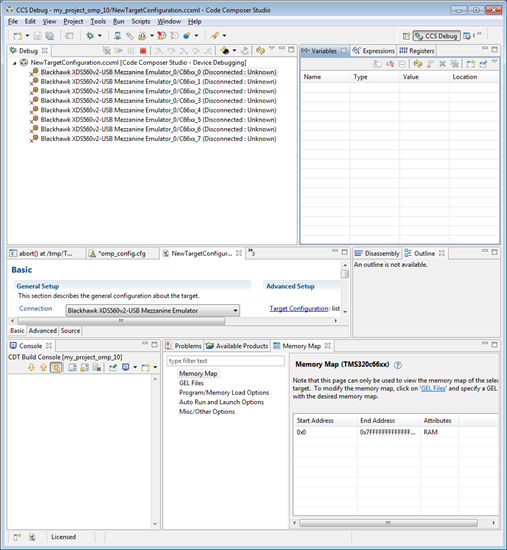Click the Load Program toolbar icon
The height and width of the screenshot is (550, 507).
click(142, 36)
